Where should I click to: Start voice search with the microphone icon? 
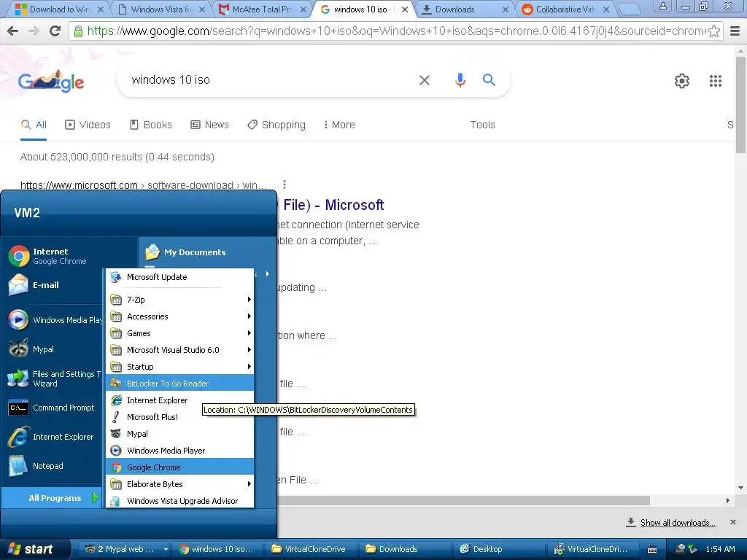tap(460, 80)
